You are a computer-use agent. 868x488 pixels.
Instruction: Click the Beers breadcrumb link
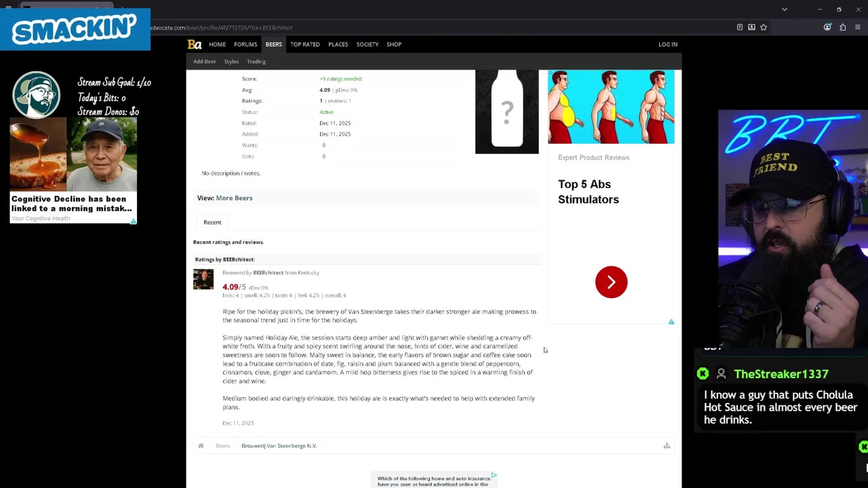pyautogui.click(x=222, y=446)
